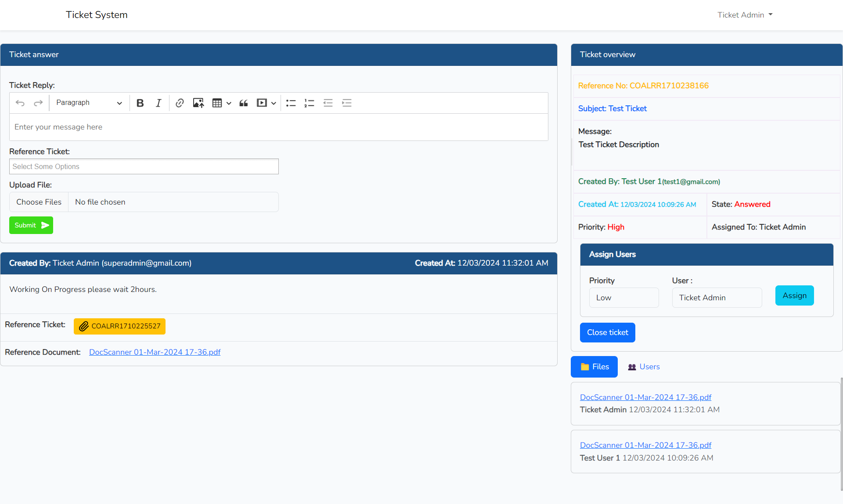Select the Files tab
Viewport: 843px width, 504px height.
coord(594,367)
